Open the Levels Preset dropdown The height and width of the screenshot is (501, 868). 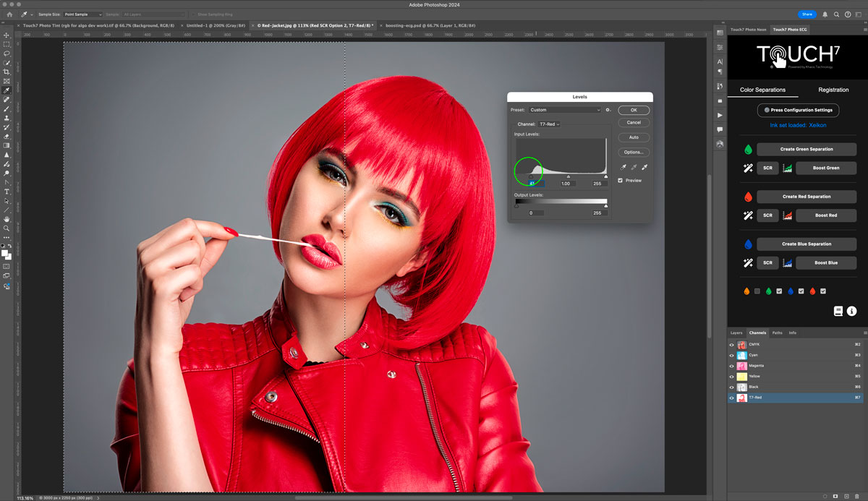pos(565,110)
